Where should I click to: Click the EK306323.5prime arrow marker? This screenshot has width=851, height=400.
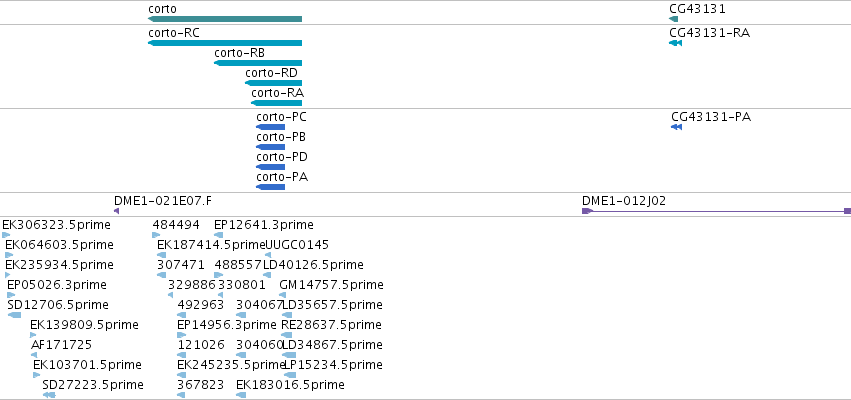(6, 235)
